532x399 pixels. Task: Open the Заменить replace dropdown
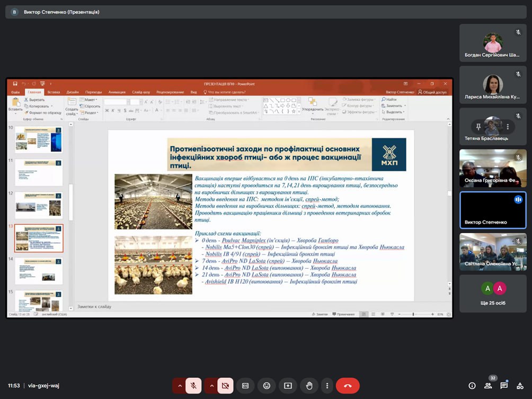(x=394, y=106)
